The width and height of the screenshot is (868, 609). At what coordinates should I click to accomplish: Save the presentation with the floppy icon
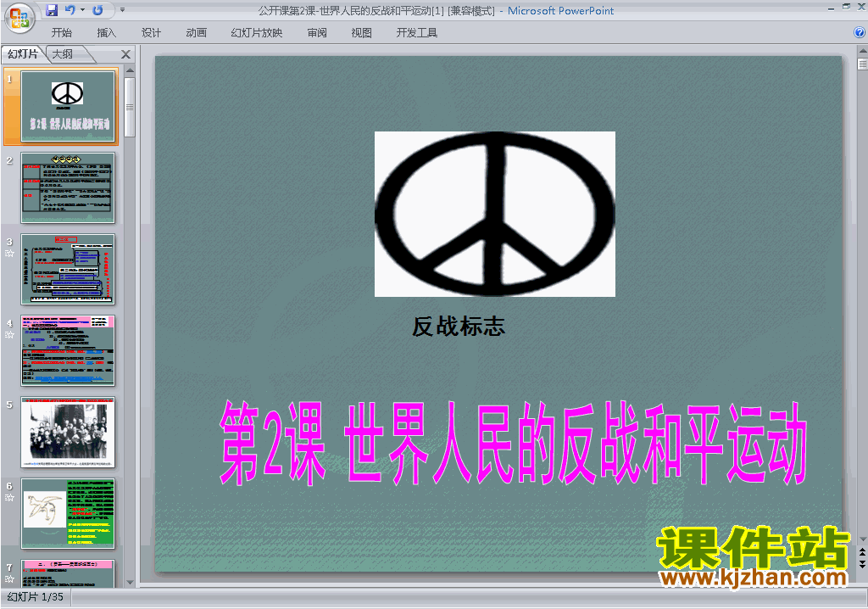52,10
